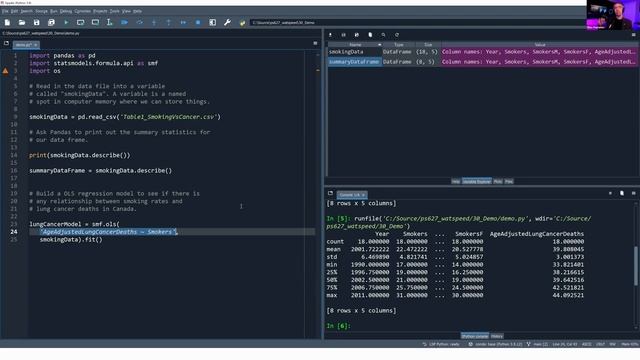Viewport: 640px width, 360px height.
Task: Click Run selection or current line icon
Action: [x=109, y=22]
